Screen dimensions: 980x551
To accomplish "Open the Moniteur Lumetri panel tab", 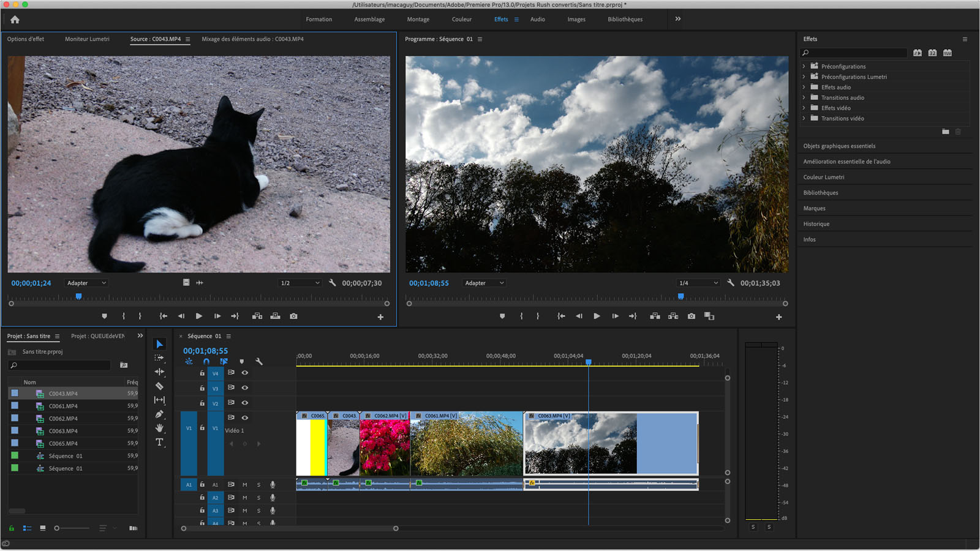I will click(x=87, y=39).
